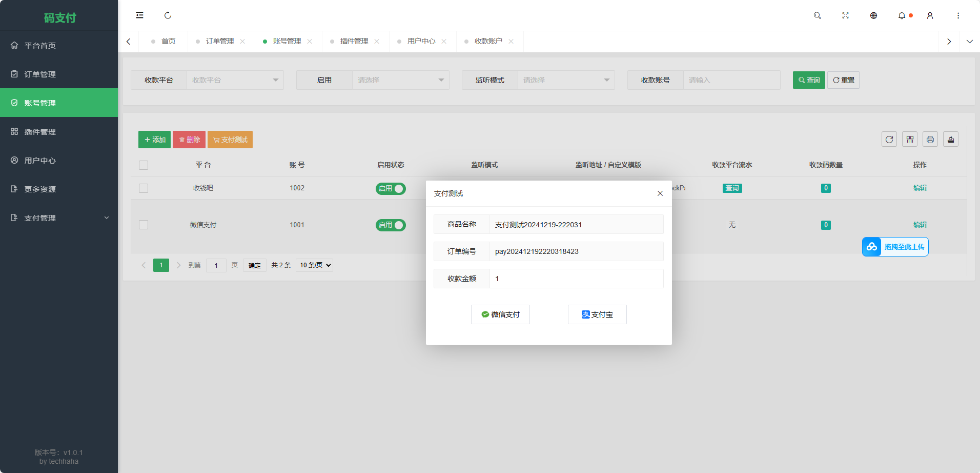Open notifications via the bell icon
This screenshot has width=980, height=473.
pyautogui.click(x=902, y=15)
